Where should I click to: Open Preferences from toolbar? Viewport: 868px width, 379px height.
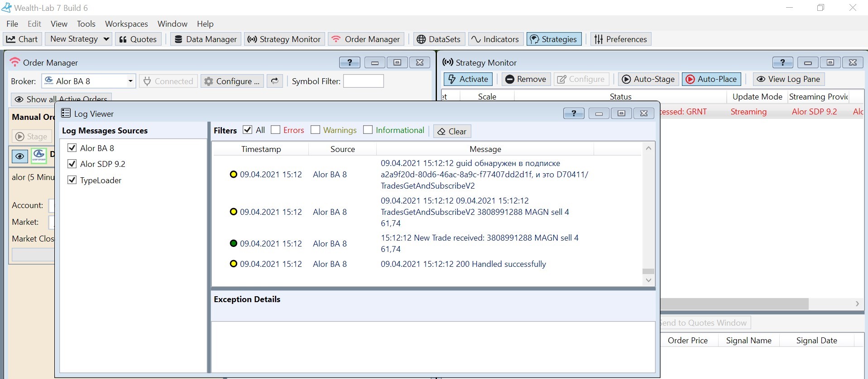pyautogui.click(x=621, y=39)
